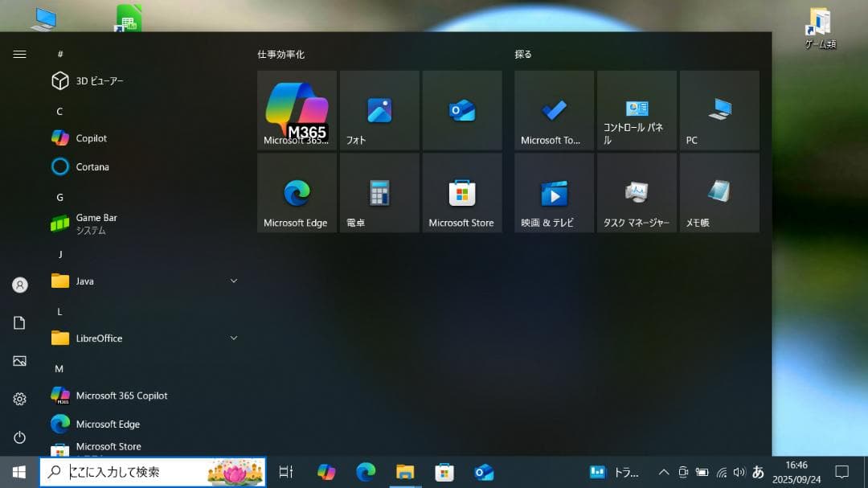868x488 pixels.
Task: Launch Copilot from the app list
Action: click(x=145, y=138)
